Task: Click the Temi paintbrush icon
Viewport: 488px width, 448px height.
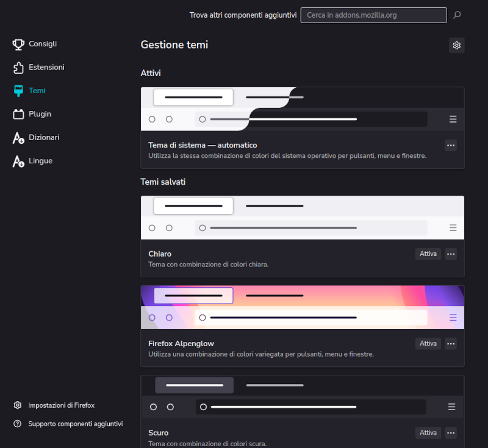Action: pos(18,91)
